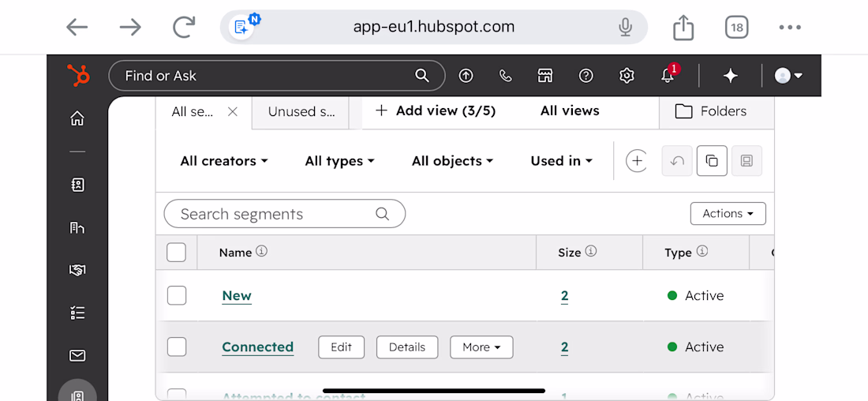Click the upgrade arrow circle icon

pos(466,76)
